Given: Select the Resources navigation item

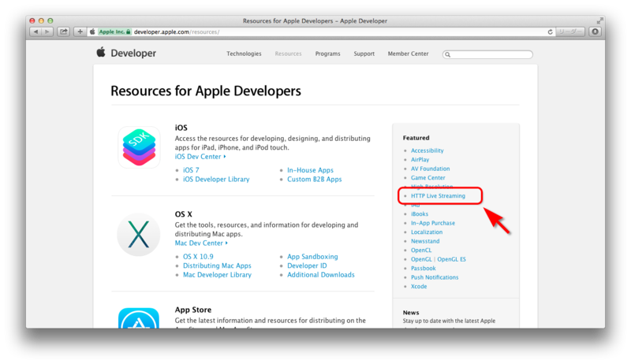Looking at the screenshot, I should [x=288, y=54].
